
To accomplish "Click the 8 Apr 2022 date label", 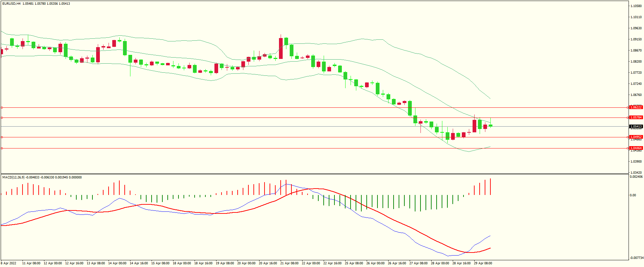I will tap(8, 263).
